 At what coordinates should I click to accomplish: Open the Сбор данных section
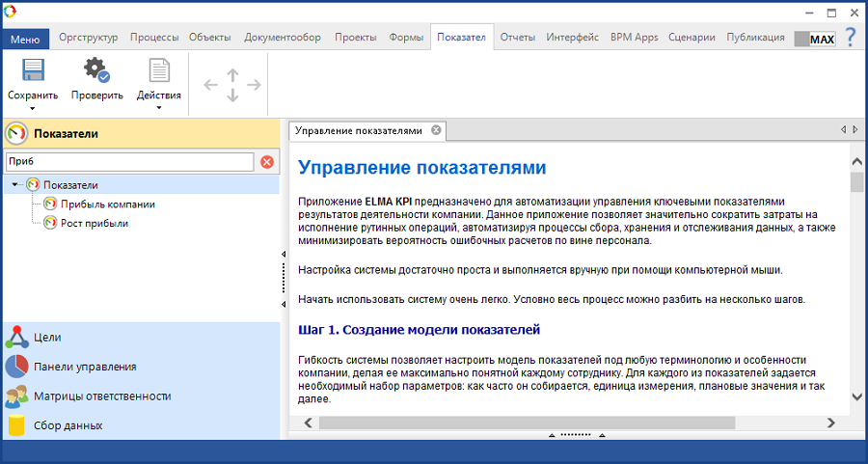click(x=68, y=424)
